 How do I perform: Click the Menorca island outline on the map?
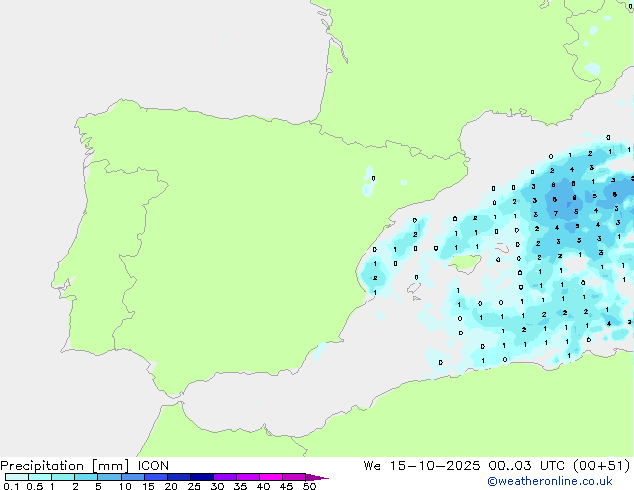[502, 247]
